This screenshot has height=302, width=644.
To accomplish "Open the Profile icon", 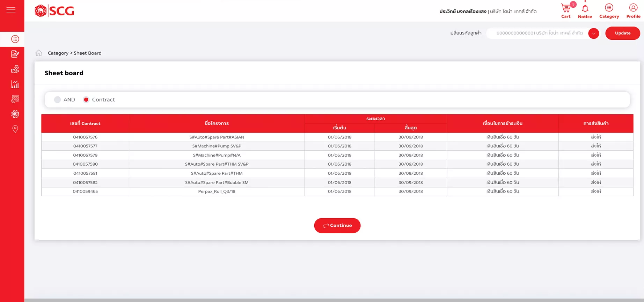I will click(633, 11).
